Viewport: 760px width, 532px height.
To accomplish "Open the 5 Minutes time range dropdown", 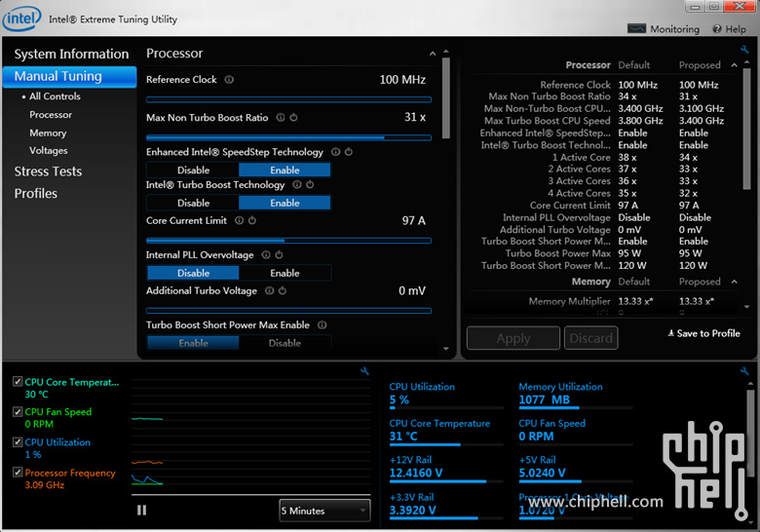I will 324,511.
